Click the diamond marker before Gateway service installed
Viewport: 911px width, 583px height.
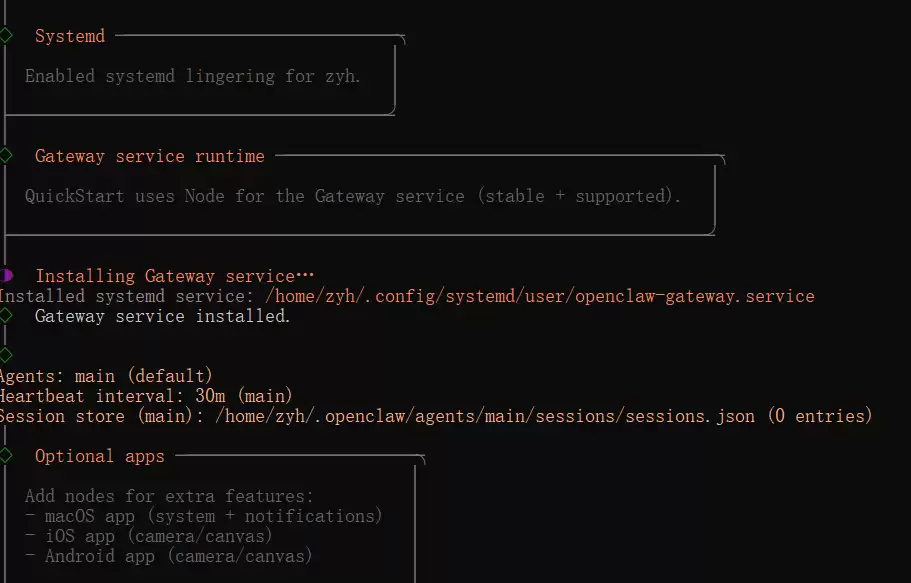[x=6, y=315]
